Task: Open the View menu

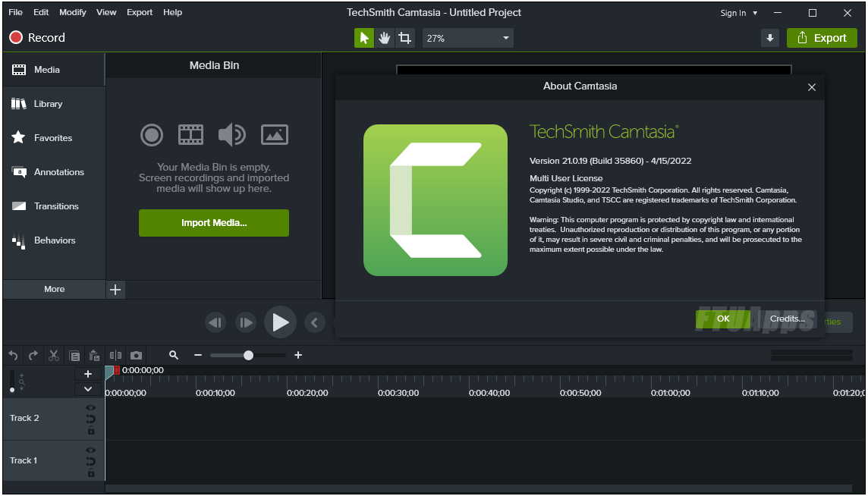Action: tap(106, 12)
